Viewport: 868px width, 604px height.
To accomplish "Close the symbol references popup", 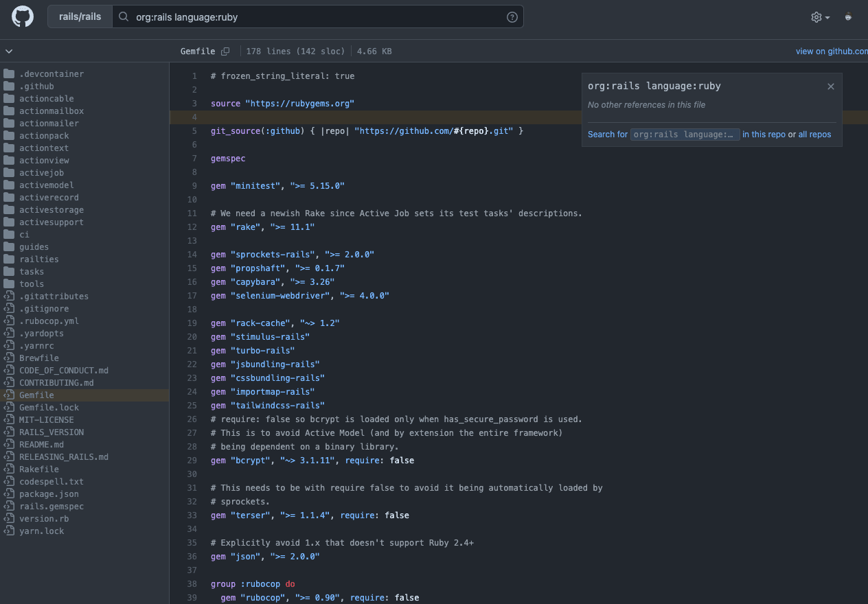I will [831, 86].
